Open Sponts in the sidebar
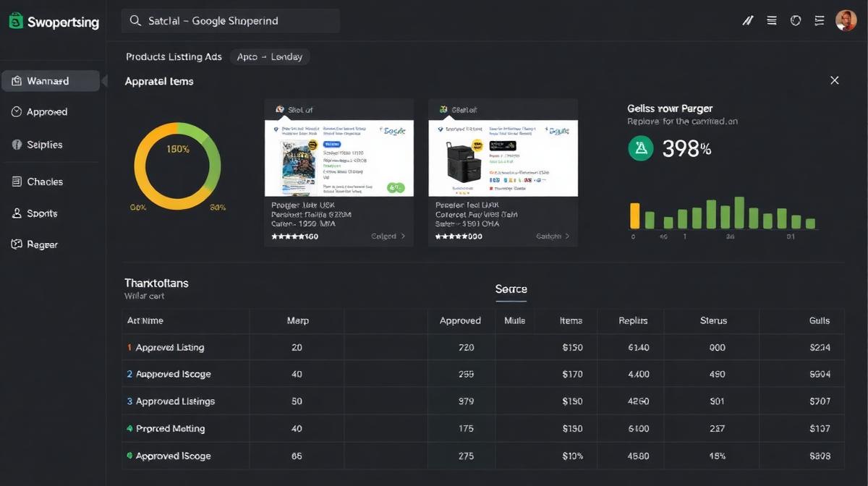Viewport: 868px width, 486px height. point(42,213)
